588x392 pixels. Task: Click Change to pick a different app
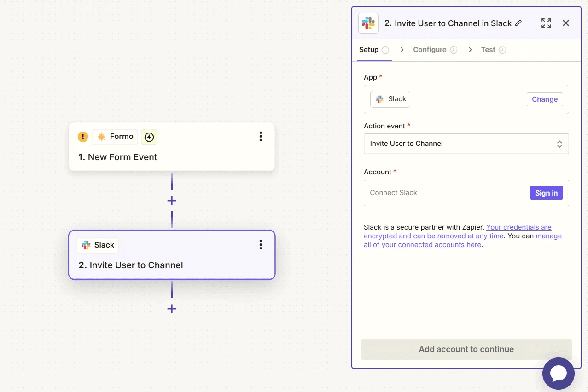545,99
